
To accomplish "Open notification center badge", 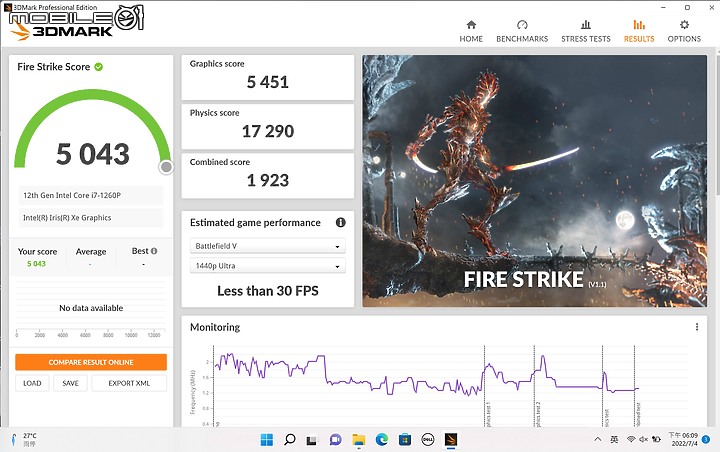I will pyautogui.click(x=706, y=439).
